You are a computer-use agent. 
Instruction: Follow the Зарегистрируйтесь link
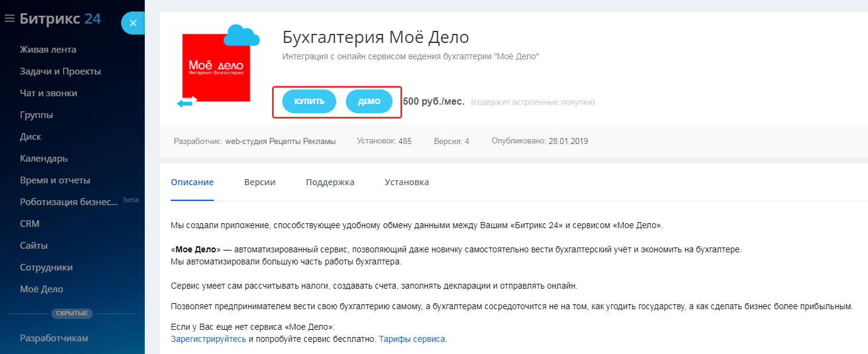pos(208,339)
